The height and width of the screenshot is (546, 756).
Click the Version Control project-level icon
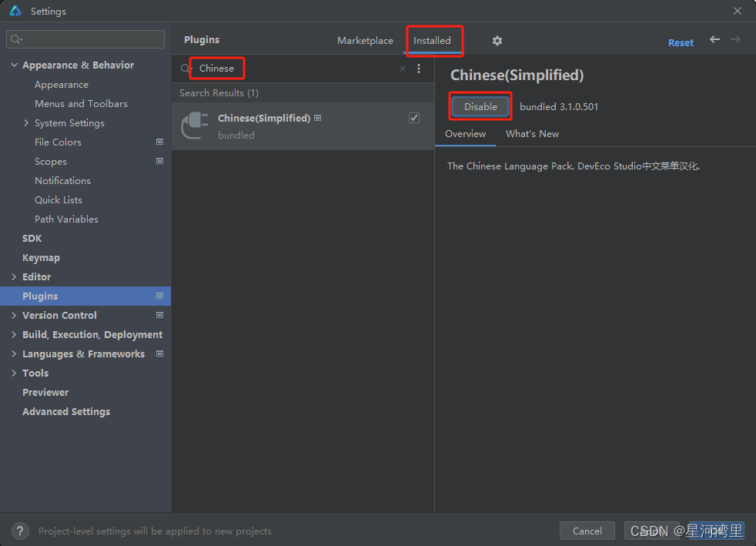pyautogui.click(x=159, y=315)
